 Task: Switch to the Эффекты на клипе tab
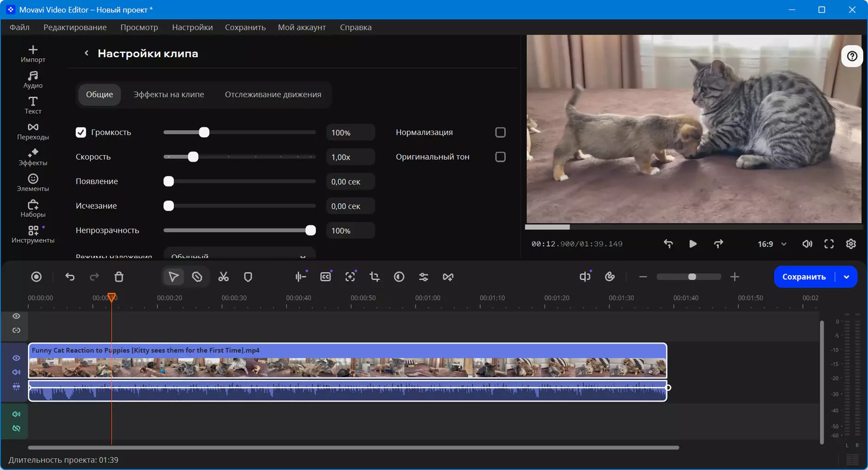click(169, 94)
